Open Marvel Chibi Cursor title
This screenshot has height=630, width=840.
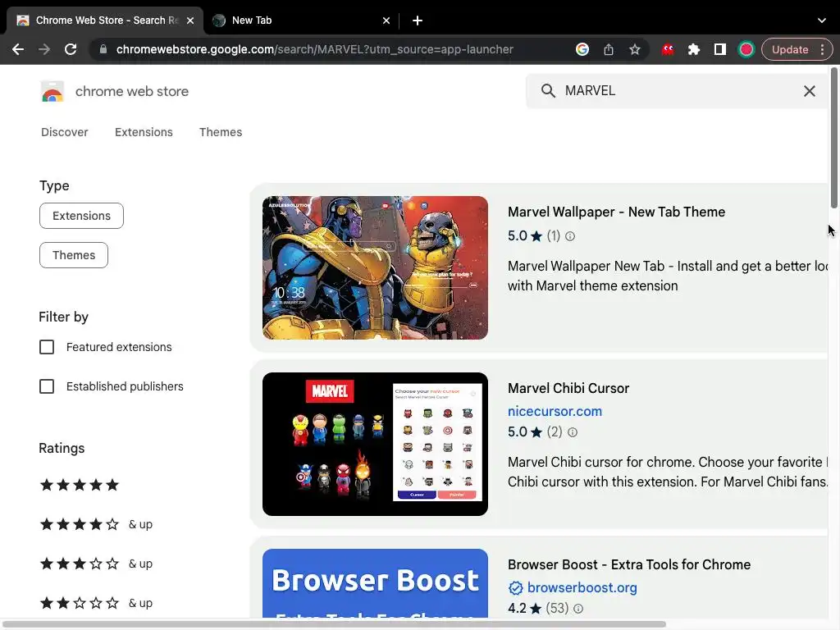[x=568, y=388]
